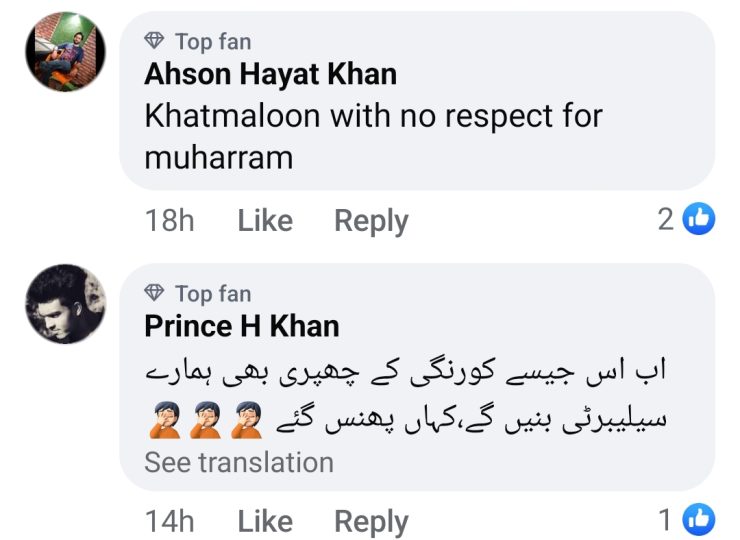Reply to Prince H Khan's comment
The image size is (740, 540).
point(371,521)
